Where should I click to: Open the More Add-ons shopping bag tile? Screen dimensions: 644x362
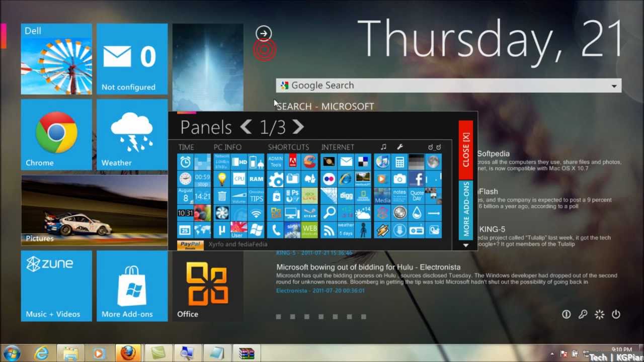coord(132,286)
